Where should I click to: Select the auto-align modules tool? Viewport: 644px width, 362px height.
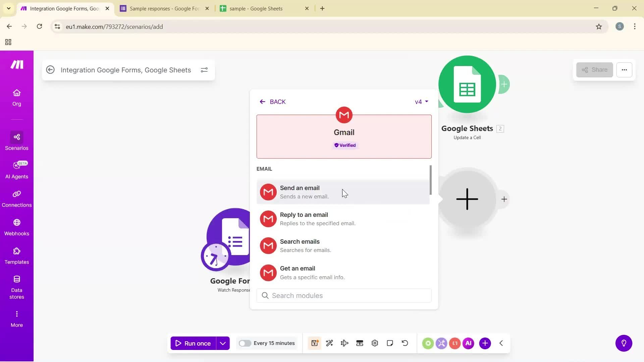point(329,343)
